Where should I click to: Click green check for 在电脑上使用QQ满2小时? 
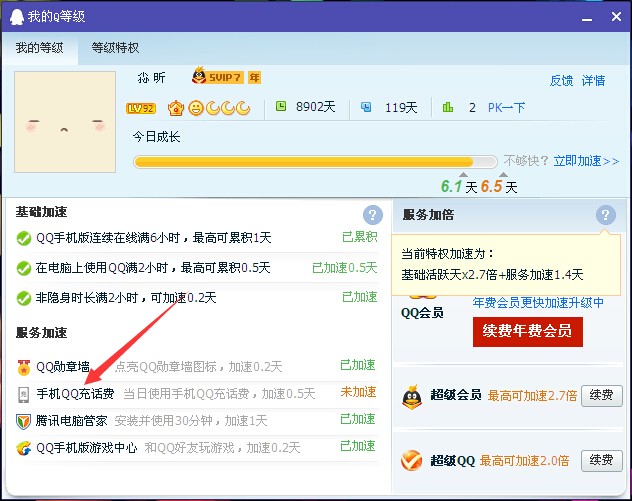(x=24, y=268)
